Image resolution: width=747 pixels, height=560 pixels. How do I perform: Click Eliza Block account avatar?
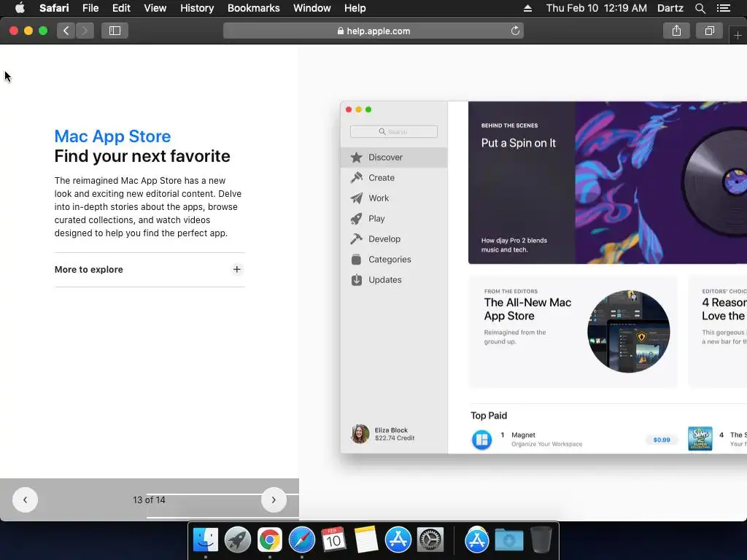click(x=360, y=434)
